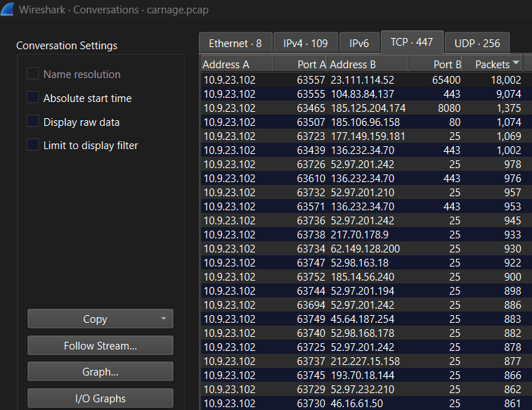Click the 1,375 packets value
Screen dimensions: 532x410
(509, 108)
